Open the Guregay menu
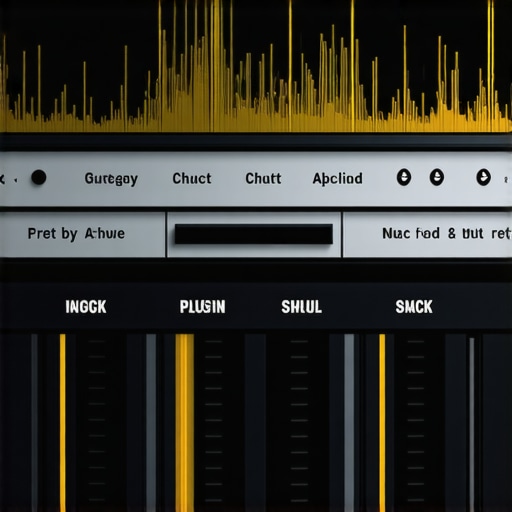Viewport: 512px width, 512px height. pos(111,179)
